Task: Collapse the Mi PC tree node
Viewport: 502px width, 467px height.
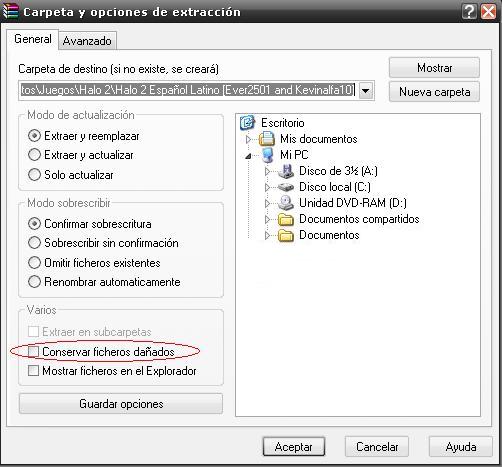Action: click(248, 156)
